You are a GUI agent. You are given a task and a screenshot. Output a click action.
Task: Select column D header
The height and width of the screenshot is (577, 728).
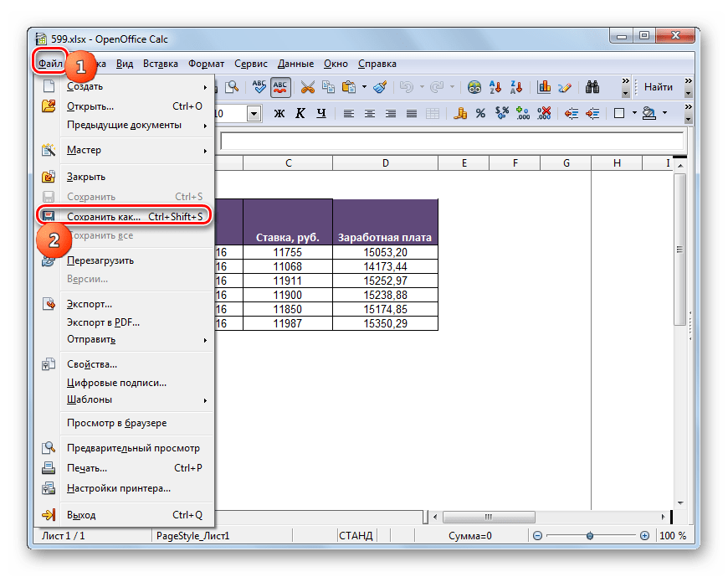click(x=386, y=163)
